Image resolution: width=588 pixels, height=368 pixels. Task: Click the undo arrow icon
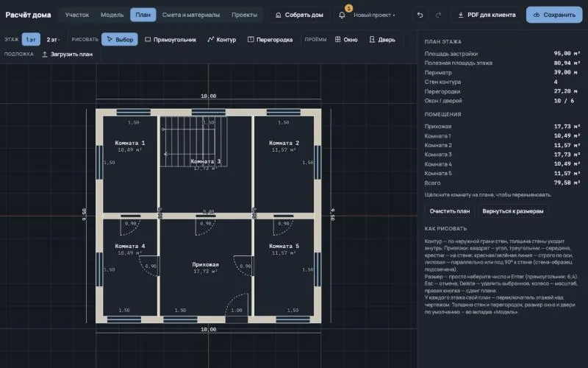pyautogui.click(x=420, y=15)
